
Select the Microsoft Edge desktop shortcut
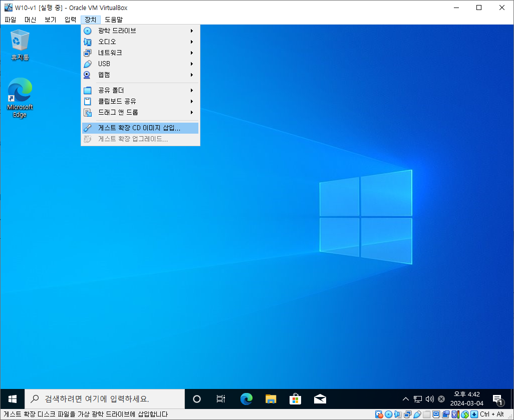[20, 98]
